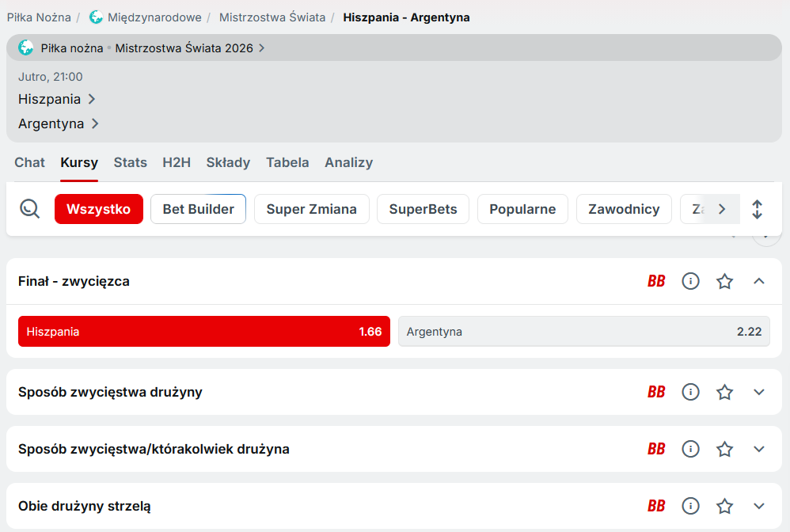This screenshot has width=790, height=532.
Task: Show info for Finał - zwycięzca market
Action: point(690,281)
